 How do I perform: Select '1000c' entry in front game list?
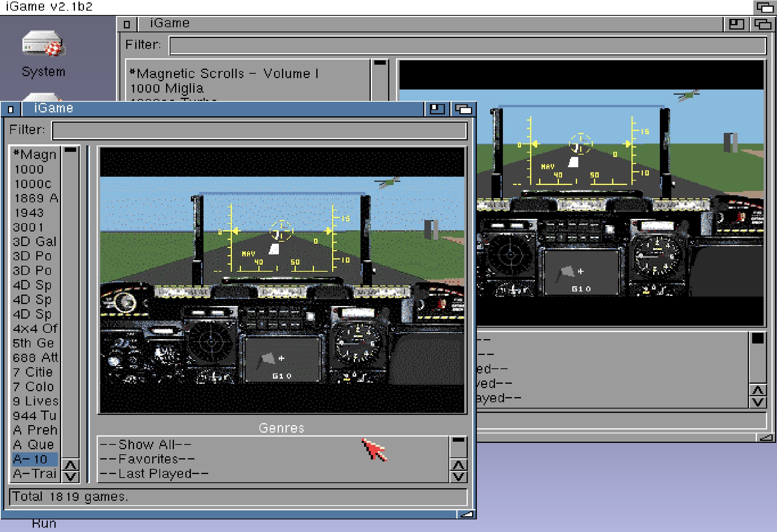click(35, 184)
